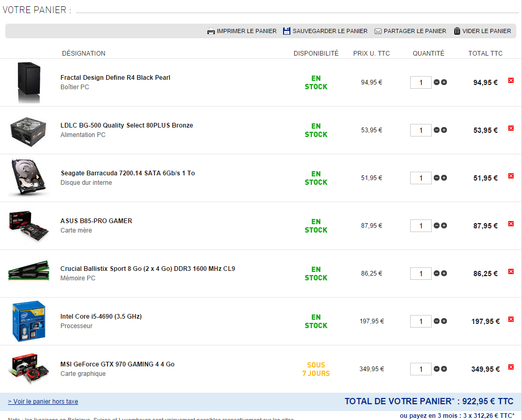This screenshot has width=522, height=420.
Task: Click the printer icon for Imprimer le panier
Action: click(x=211, y=31)
